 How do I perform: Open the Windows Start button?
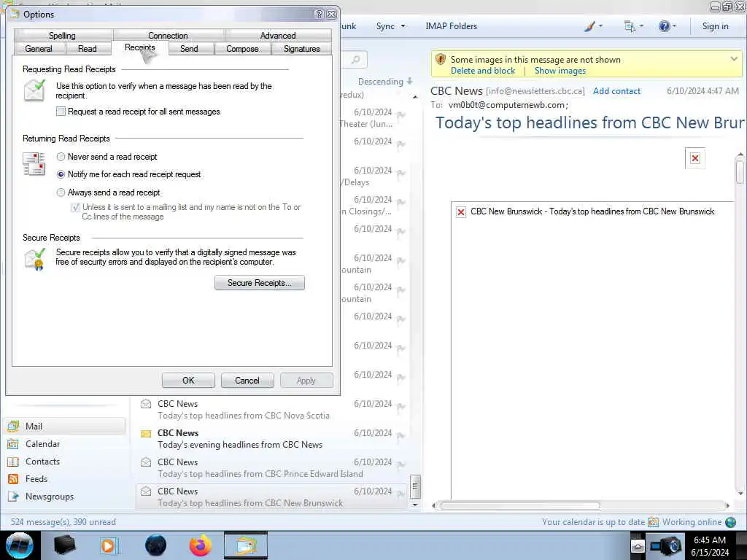click(20, 545)
